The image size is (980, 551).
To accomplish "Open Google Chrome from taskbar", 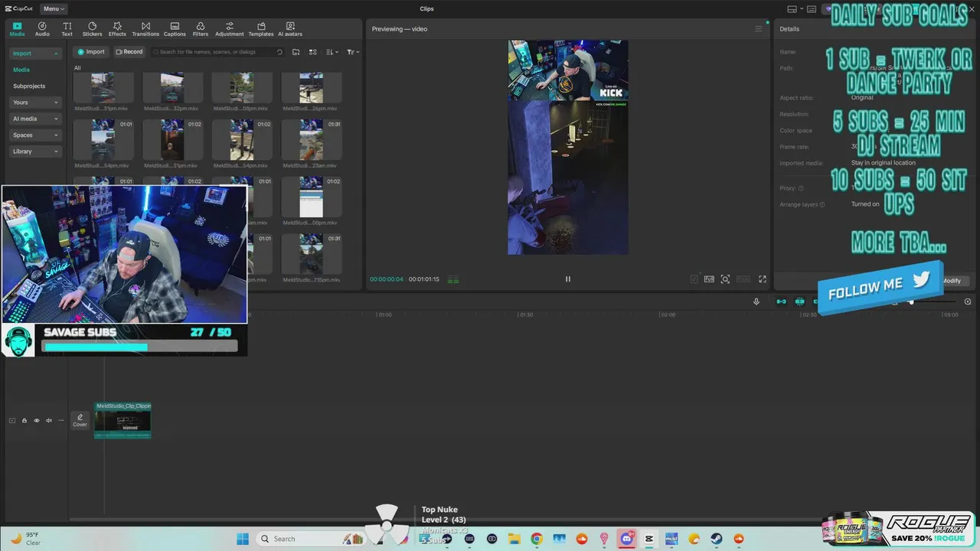I will (537, 539).
